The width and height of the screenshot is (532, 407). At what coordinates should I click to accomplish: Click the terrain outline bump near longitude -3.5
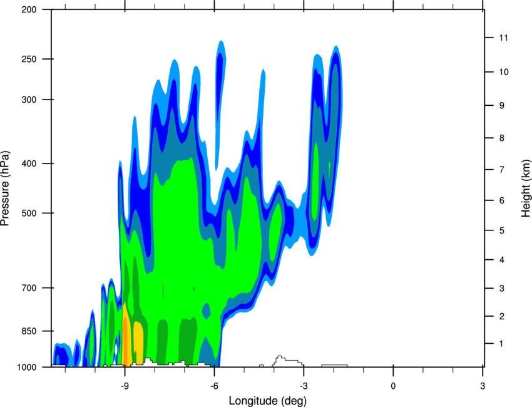[x=287, y=361]
